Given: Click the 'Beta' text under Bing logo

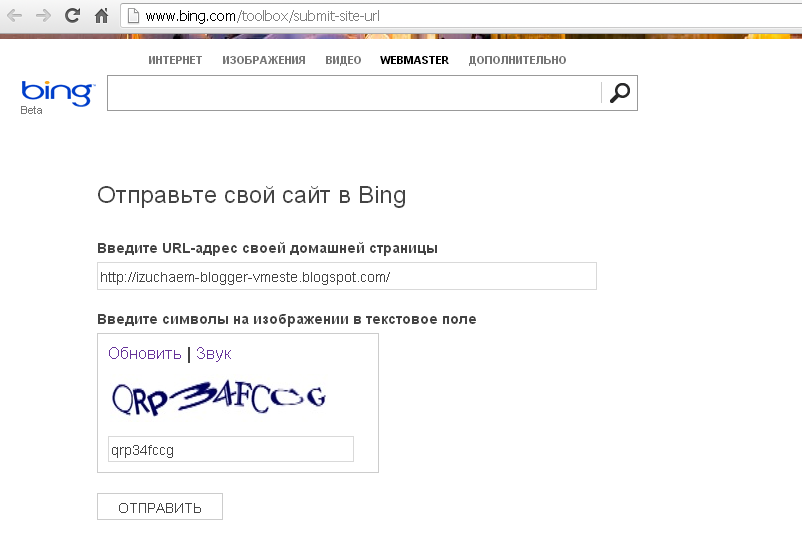Looking at the screenshot, I should [x=31, y=110].
